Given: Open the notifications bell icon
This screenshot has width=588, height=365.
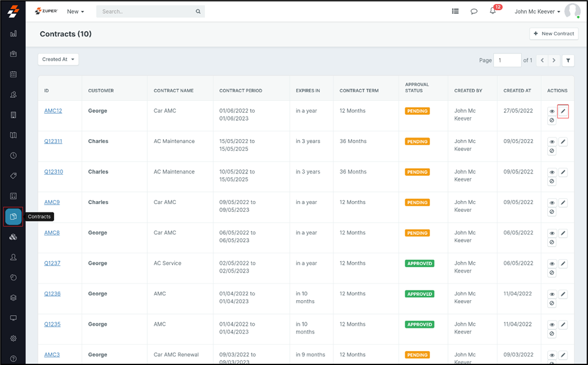Looking at the screenshot, I should point(493,11).
